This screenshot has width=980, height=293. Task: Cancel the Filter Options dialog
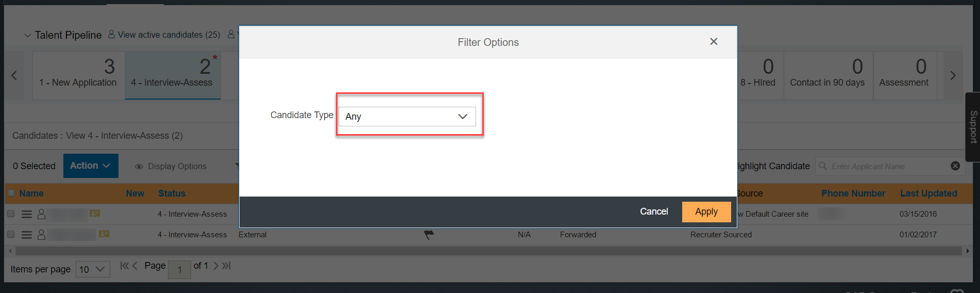654,211
